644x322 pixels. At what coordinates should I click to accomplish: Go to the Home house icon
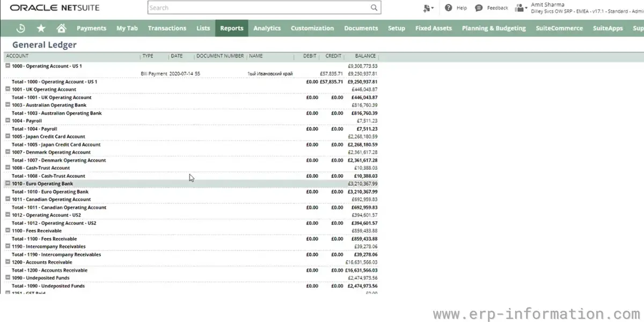click(61, 28)
